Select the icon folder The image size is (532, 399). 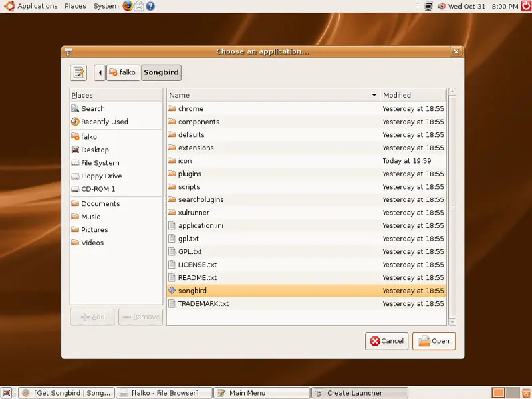(307, 161)
